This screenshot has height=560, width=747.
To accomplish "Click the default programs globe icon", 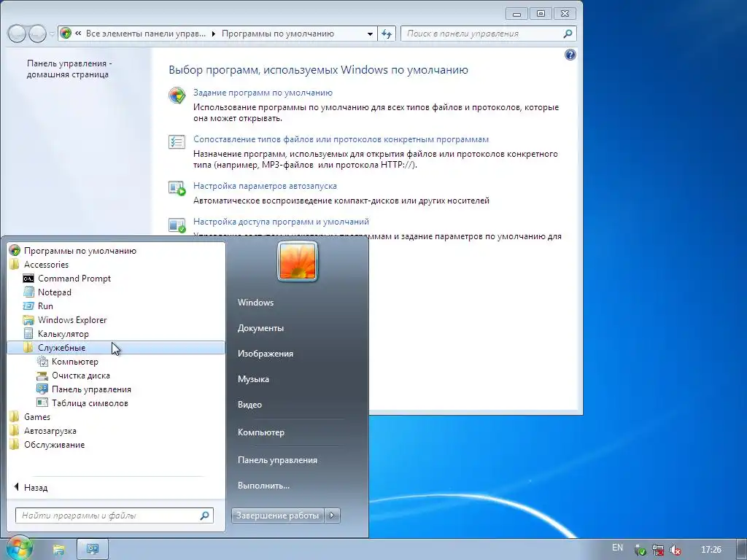I will 177,96.
